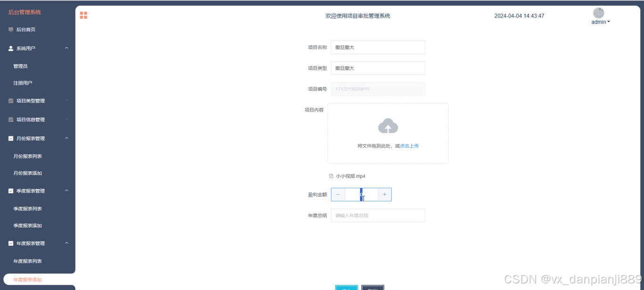Collapse the 月份报表管理 menu chevron
Screen dimensions: 644x290
[66, 138]
